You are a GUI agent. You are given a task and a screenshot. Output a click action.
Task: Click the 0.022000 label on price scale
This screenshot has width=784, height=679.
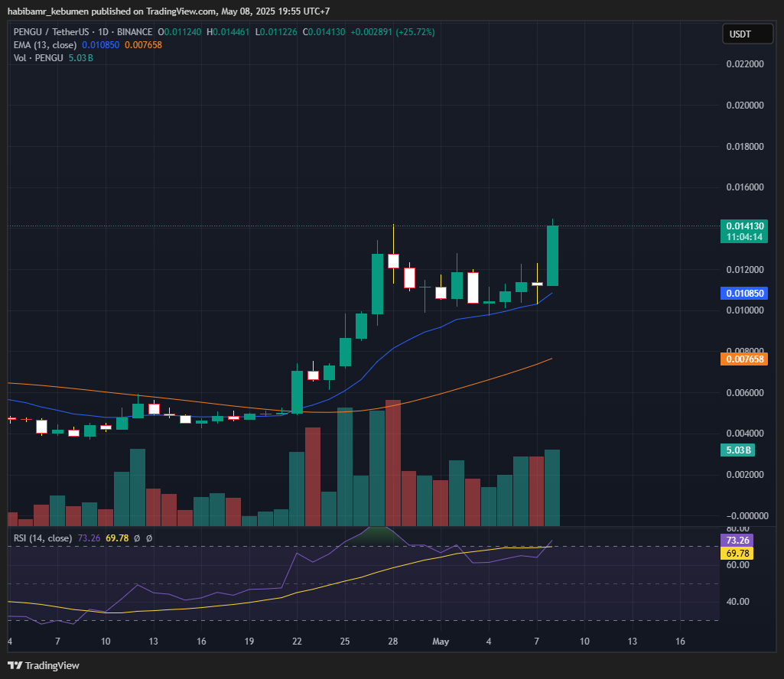(744, 64)
